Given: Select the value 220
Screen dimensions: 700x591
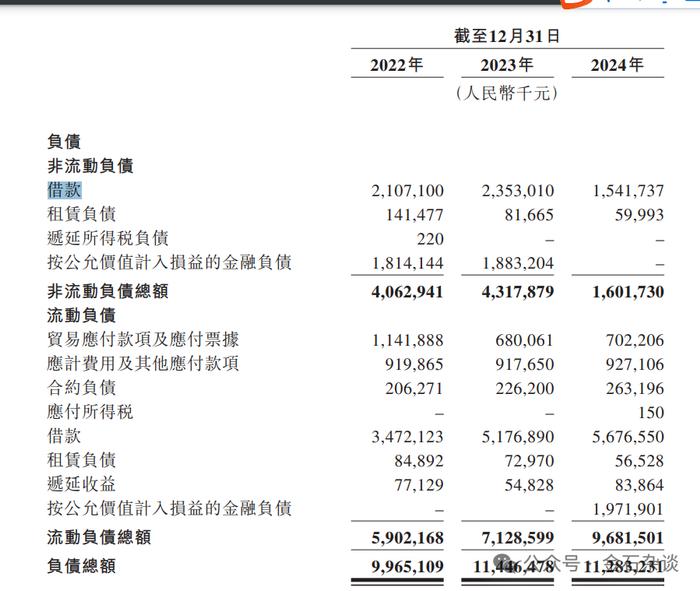Looking at the screenshot, I should tap(430, 239).
